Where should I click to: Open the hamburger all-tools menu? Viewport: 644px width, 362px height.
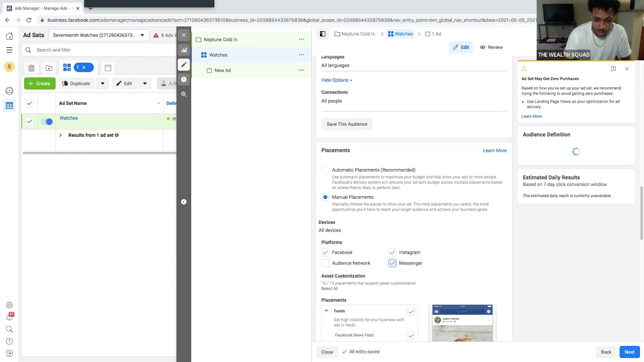[x=9, y=50]
